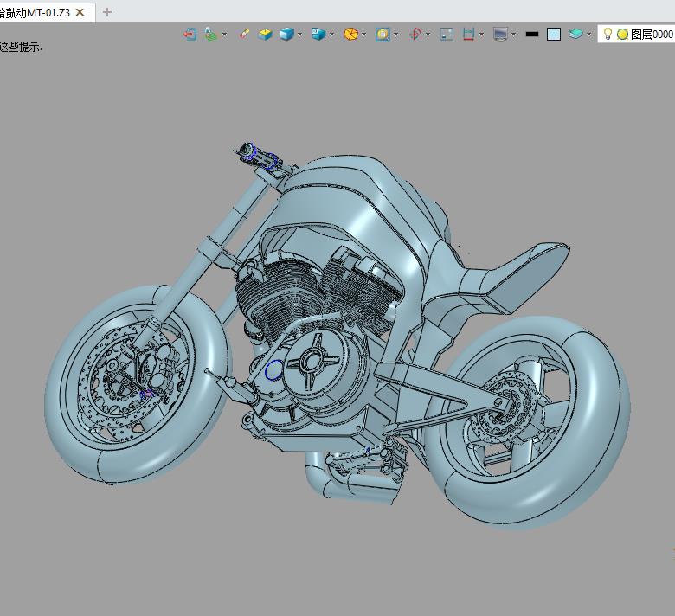Open the 图层0000 layer selector combo box
The height and width of the screenshot is (616, 675).
point(651,35)
